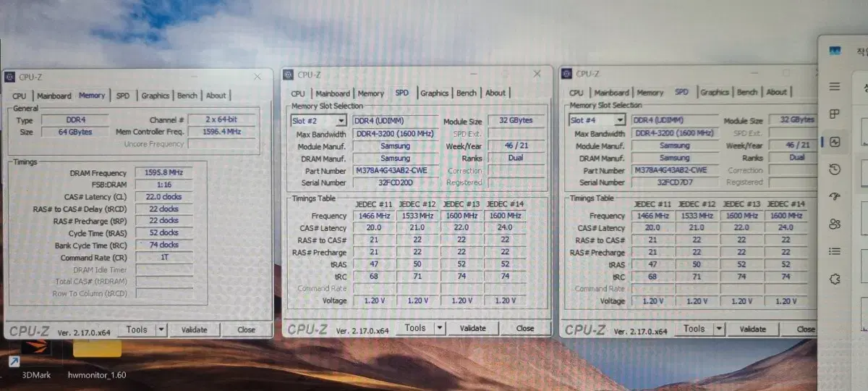Select the Performance icon in Task Manager
Image resolution: width=868 pixels, height=391 pixels.
coord(835,142)
